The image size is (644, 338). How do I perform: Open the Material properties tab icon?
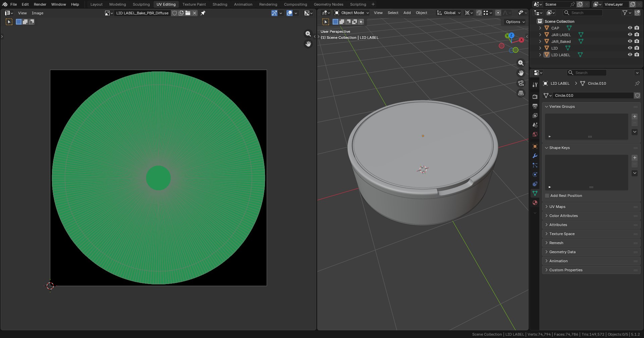[535, 203]
